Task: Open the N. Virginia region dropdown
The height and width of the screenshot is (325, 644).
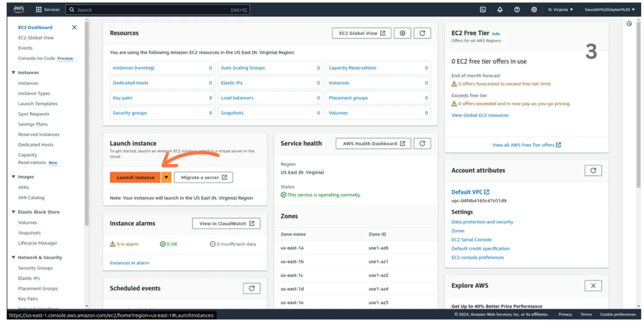Action: [x=560, y=10]
